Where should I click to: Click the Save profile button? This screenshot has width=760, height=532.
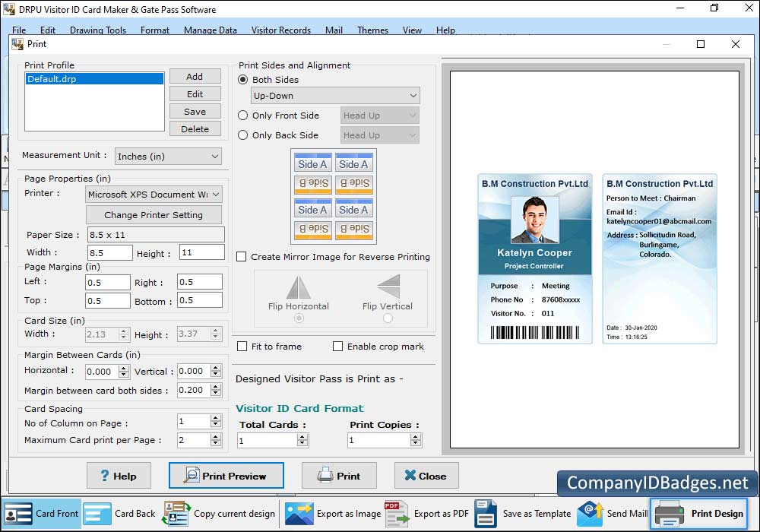tap(195, 112)
